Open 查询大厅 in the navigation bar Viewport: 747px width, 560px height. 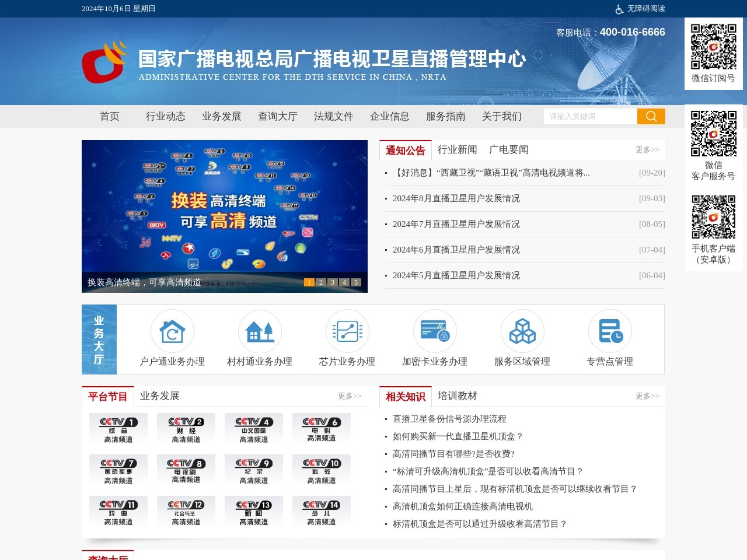(277, 116)
